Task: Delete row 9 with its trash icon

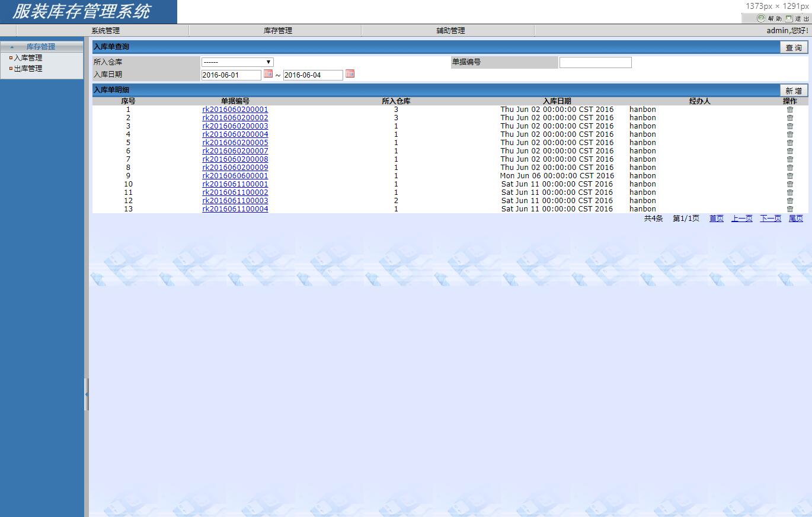Action: (789, 176)
